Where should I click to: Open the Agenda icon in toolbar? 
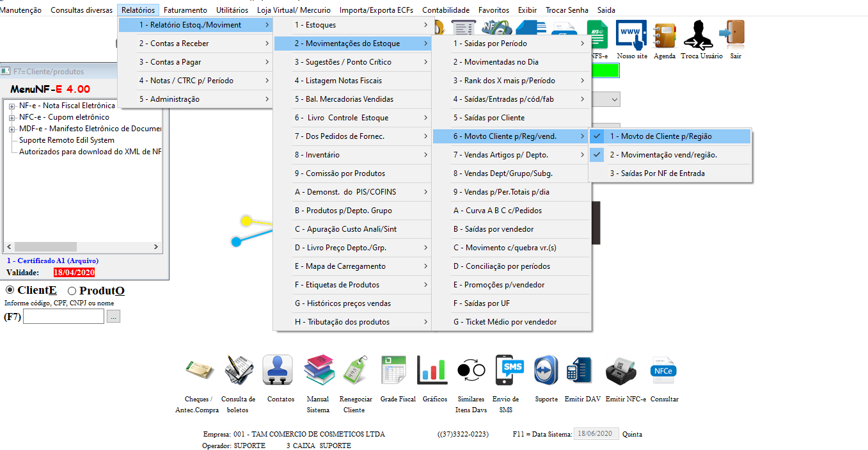click(x=665, y=36)
